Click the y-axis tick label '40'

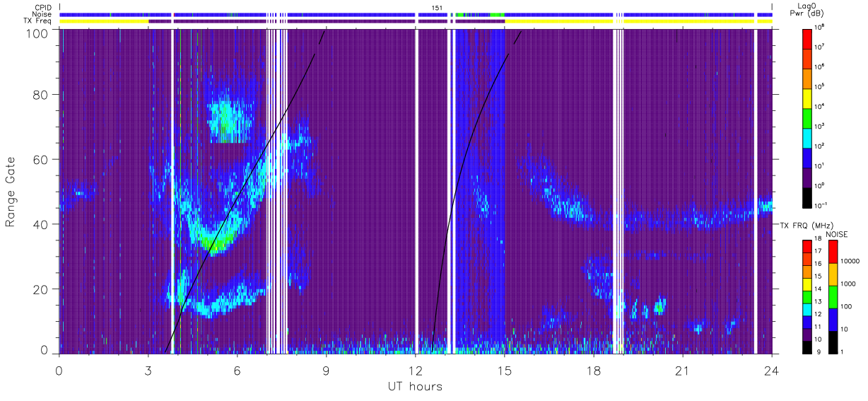click(40, 224)
